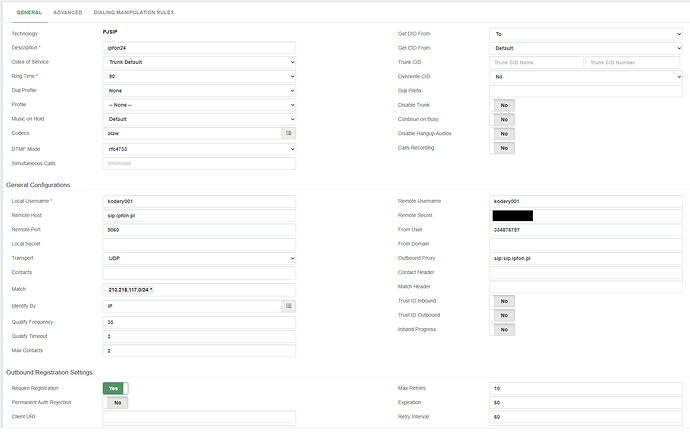Open the Music on Hold dropdown

pyautogui.click(x=199, y=119)
